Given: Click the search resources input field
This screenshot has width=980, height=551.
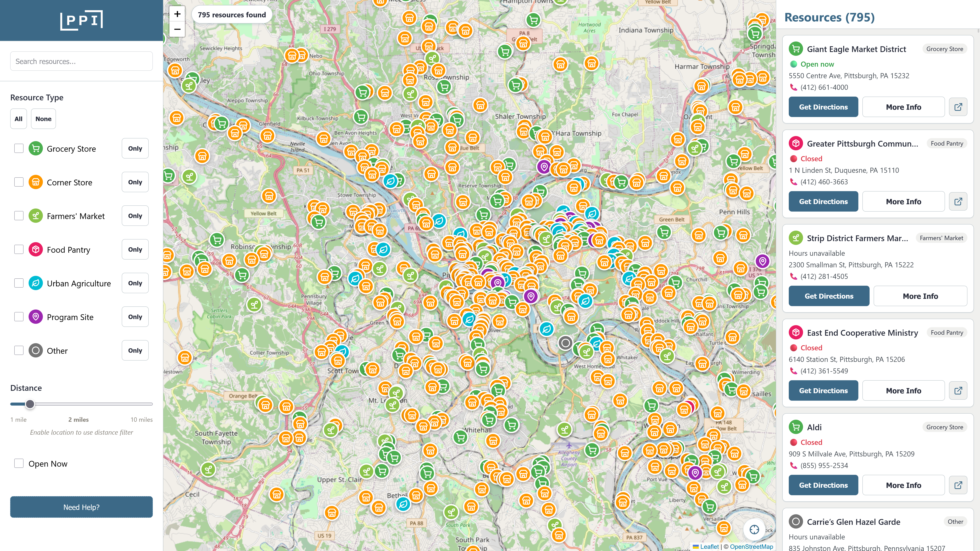Looking at the screenshot, I should pyautogui.click(x=81, y=61).
